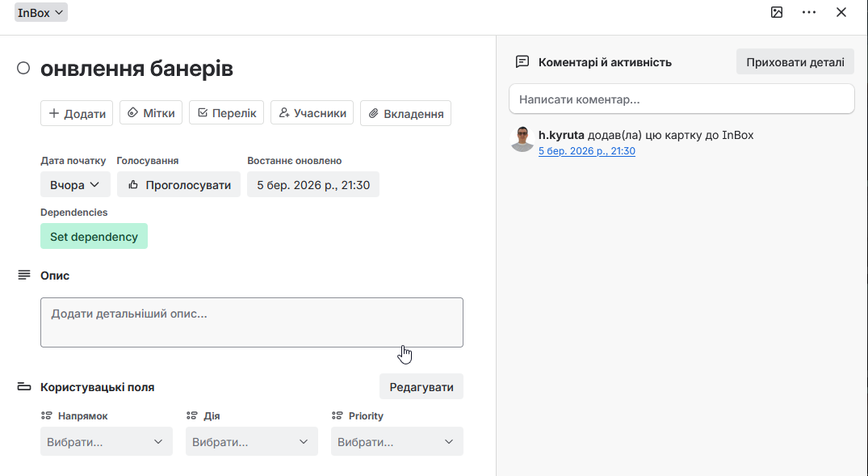Click the comments and activity icon
The height and width of the screenshot is (476, 868).
[x=522, y=62]
